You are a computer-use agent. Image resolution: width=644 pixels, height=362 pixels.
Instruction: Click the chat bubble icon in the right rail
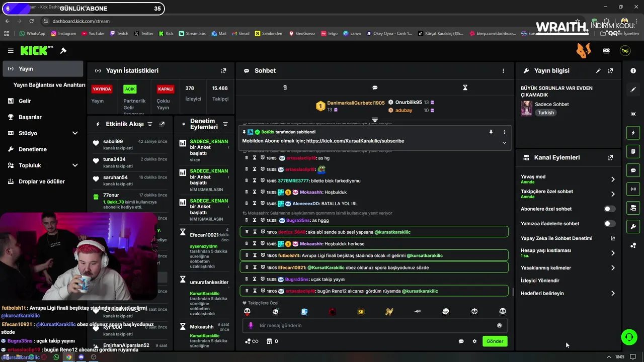click(633, 170)
